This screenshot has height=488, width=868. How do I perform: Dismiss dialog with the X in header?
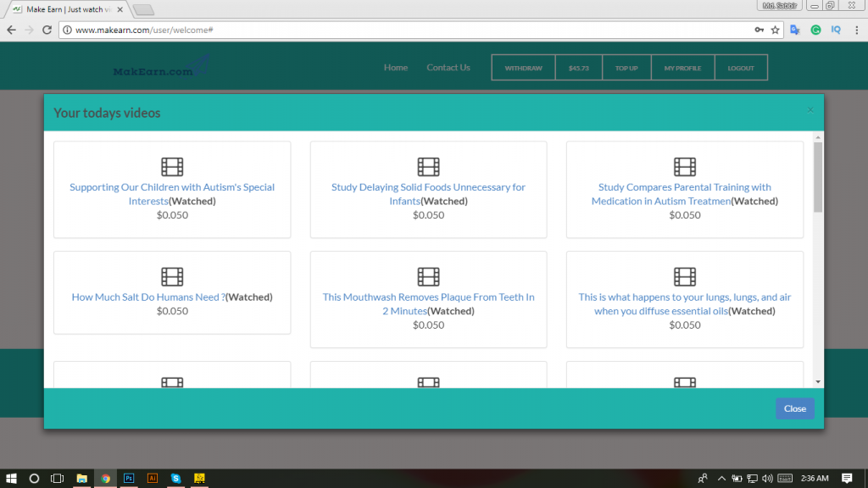tap(810, 110)
